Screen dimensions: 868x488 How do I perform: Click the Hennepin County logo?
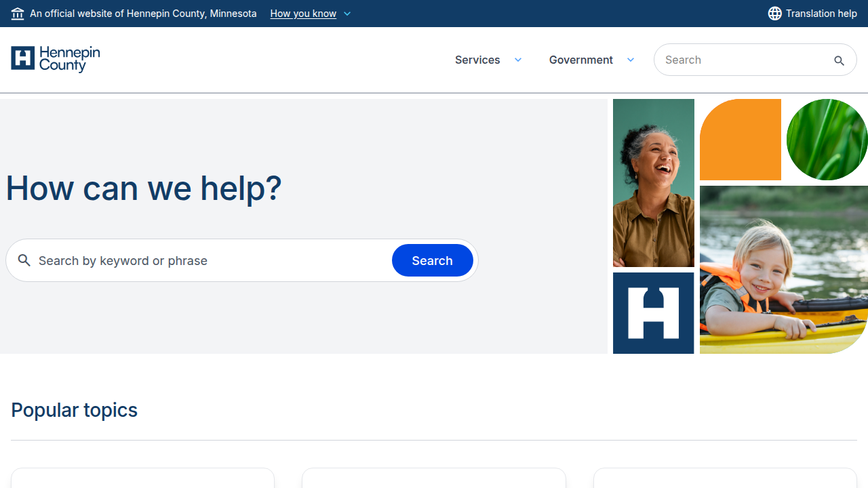point(56,60)
